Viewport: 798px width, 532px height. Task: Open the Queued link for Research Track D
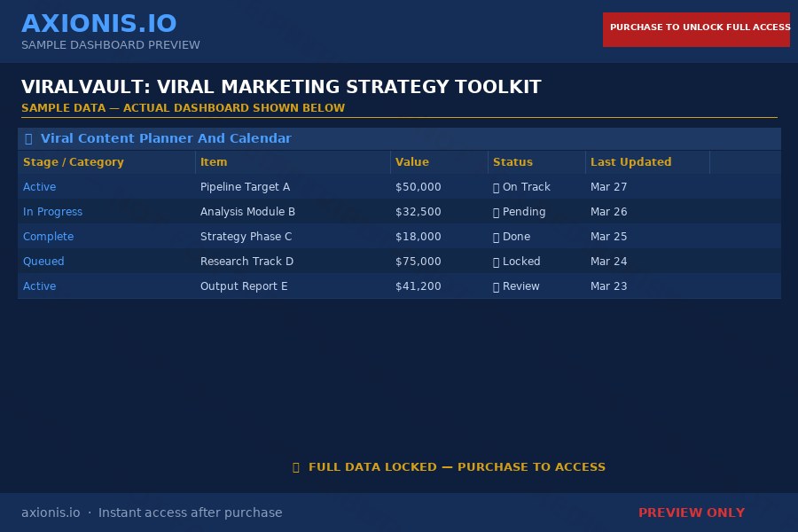pos(43,262)
